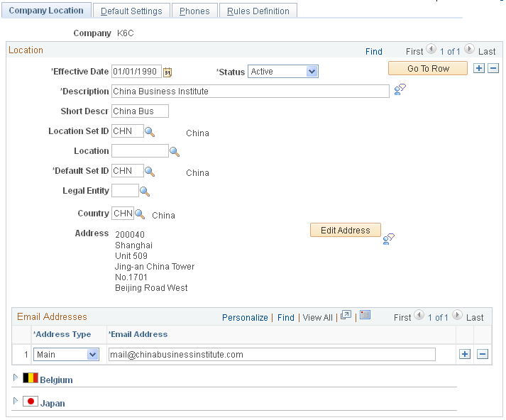
Task: Open the Email Addresses download to spreadsheet grid icon
Action: click(365, 315)
